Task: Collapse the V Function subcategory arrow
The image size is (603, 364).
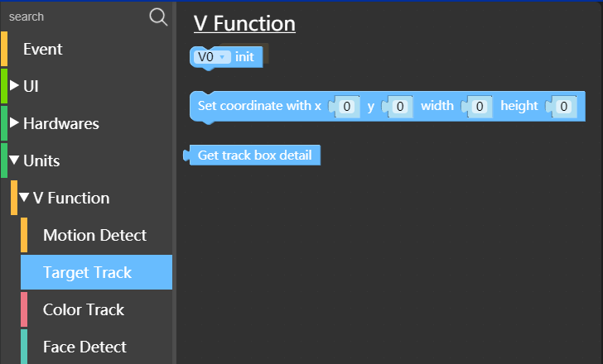Action: pyautogui.click(x=24, y=198)
